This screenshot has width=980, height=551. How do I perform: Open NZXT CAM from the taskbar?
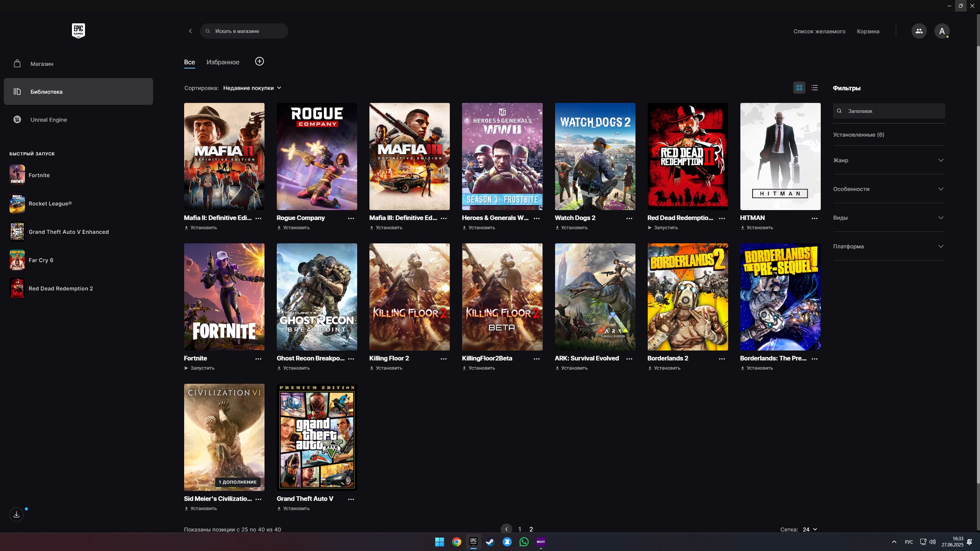(x=541, y=542)
